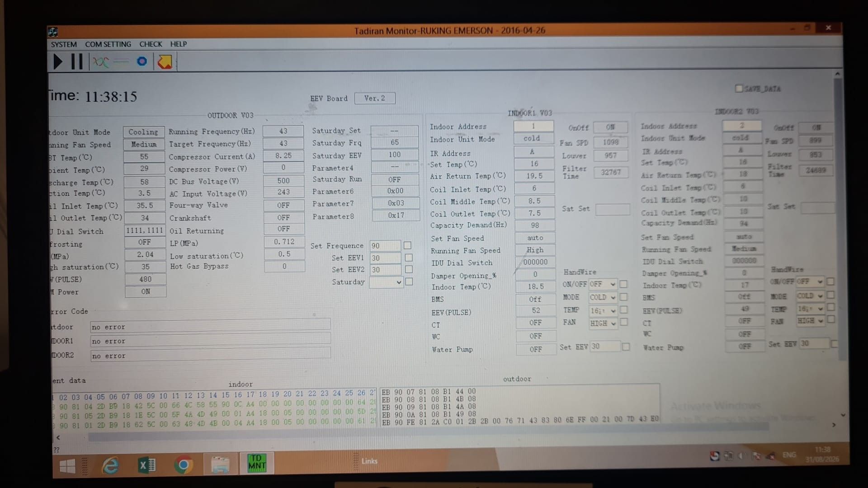Click the horizontal scrollbar left arrow
Viewport: 868px width, 488px height.
pyautogui.click(x=58, y=437)
